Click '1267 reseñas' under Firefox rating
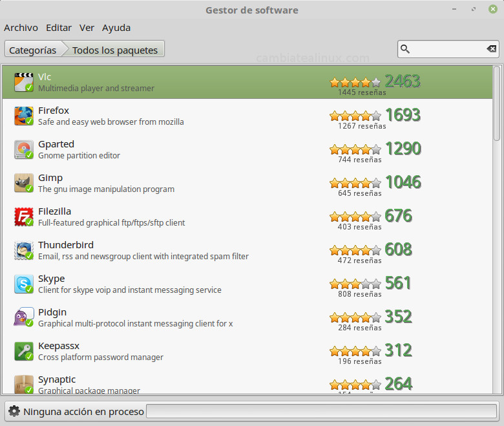Viewport: 504px width, 426px height. tap(362, 126)
